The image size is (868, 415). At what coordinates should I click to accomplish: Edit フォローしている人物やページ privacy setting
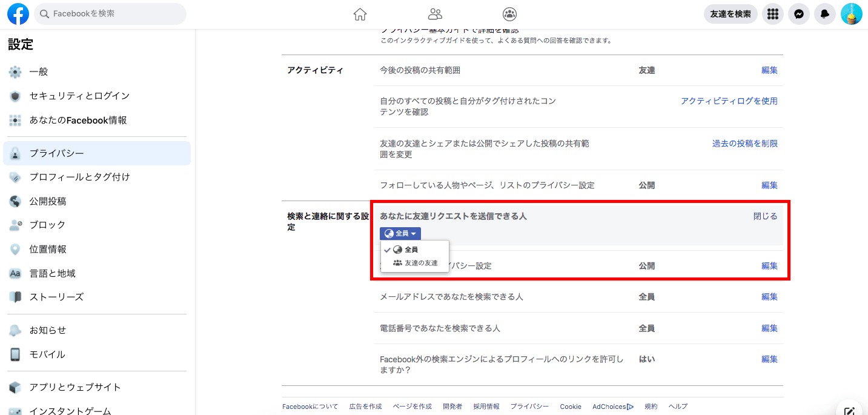769,185
